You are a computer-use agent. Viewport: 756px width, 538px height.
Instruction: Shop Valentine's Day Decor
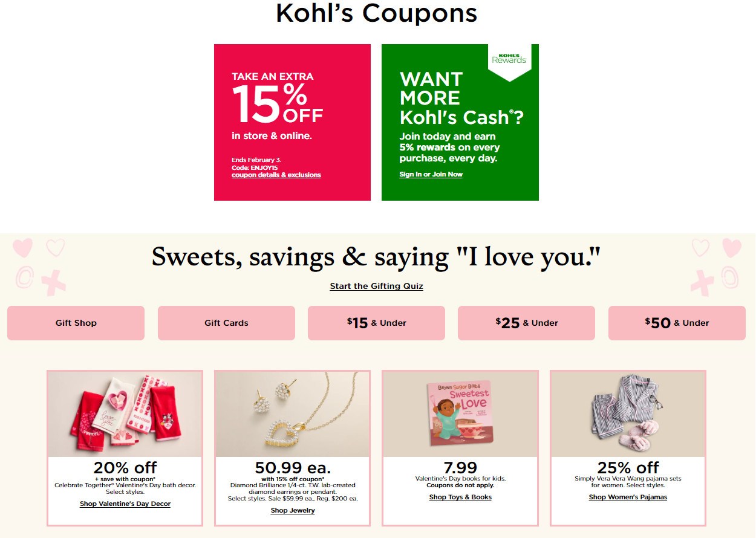click(x=125, y=504)
